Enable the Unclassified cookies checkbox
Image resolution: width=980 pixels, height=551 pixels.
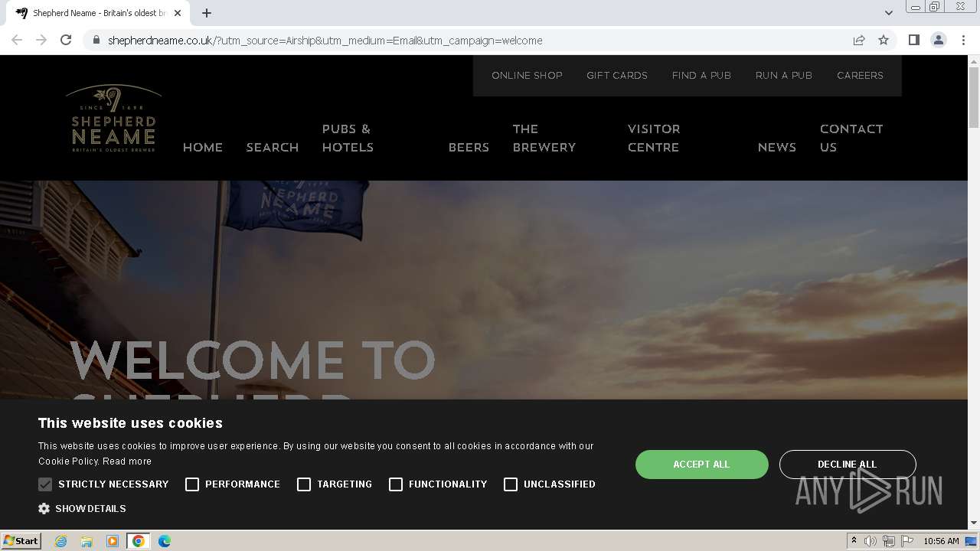pos(511,484)
